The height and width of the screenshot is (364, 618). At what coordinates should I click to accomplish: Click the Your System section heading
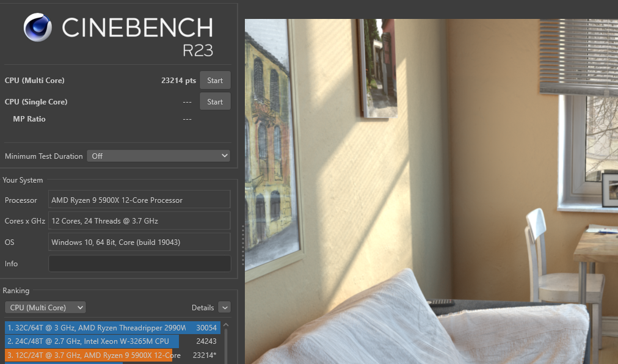(23, 180)
